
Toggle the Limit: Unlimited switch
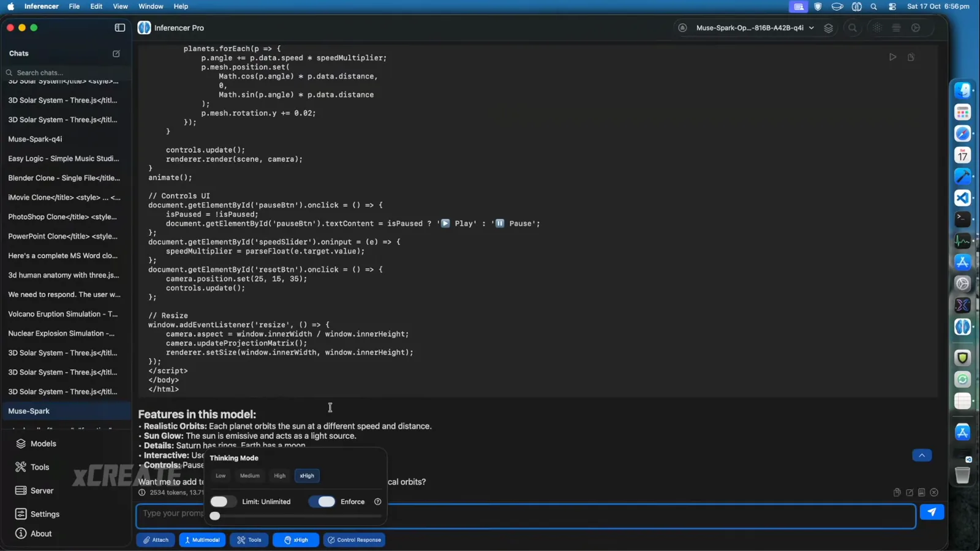(x=222, y=502)
